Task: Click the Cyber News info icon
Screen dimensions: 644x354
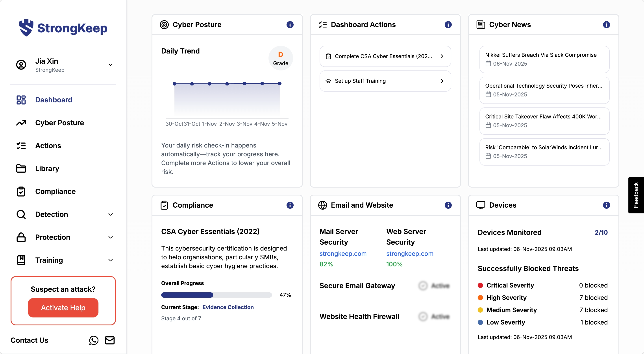Action: tap(606, 24)
